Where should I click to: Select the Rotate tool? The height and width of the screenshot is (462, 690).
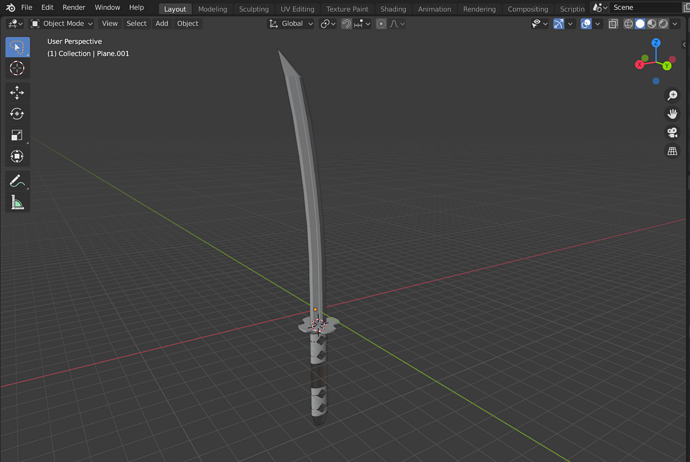17,114
